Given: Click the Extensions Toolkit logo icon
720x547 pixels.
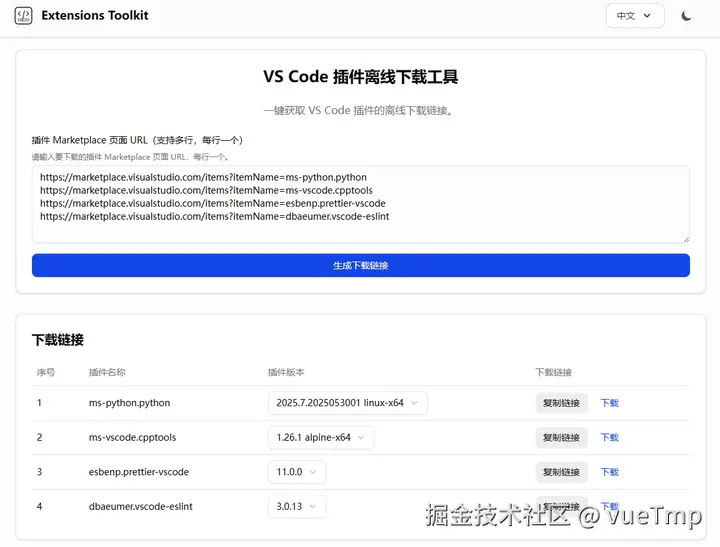Looking at the screenshot, I should point(23,16).
